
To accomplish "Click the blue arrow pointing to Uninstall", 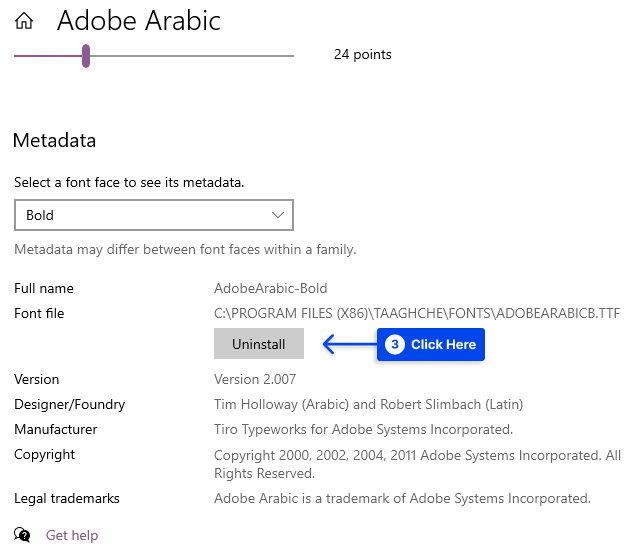I will pyautogui.click(x=349, y=344).
